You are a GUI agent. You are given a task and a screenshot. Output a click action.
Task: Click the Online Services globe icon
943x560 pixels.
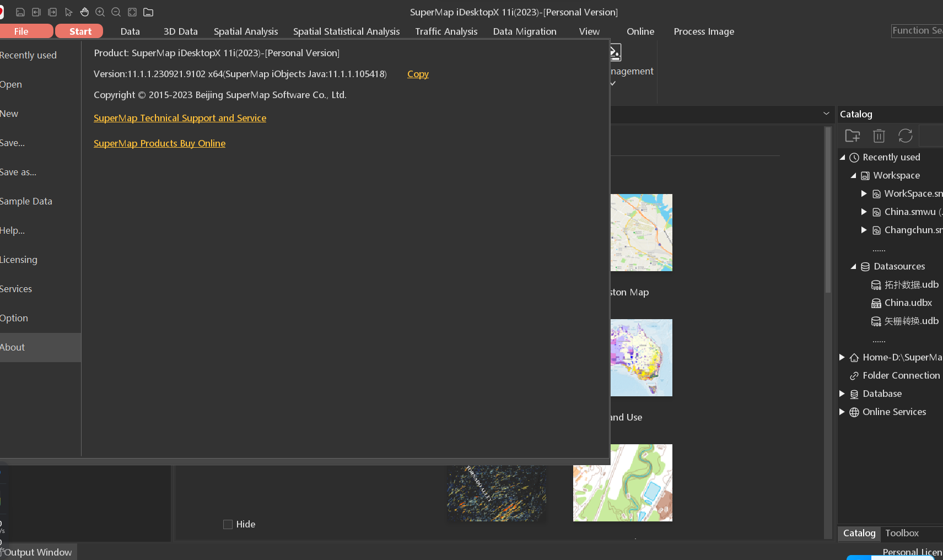854,412
